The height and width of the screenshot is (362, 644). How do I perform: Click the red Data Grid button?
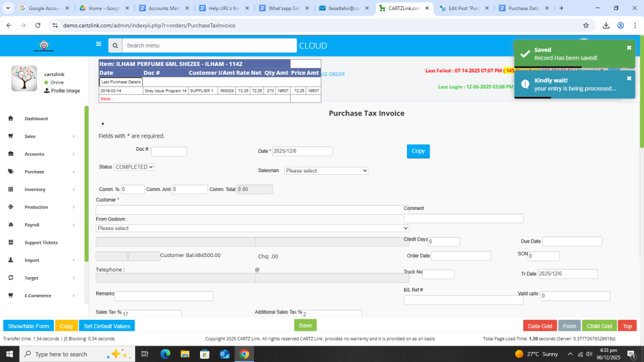click(540, 326)
